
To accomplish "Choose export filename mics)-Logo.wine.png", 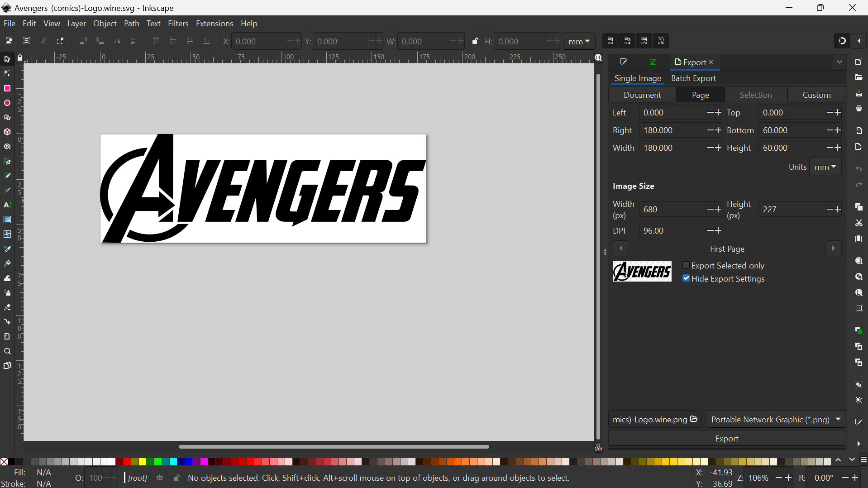I will (654, 420).
